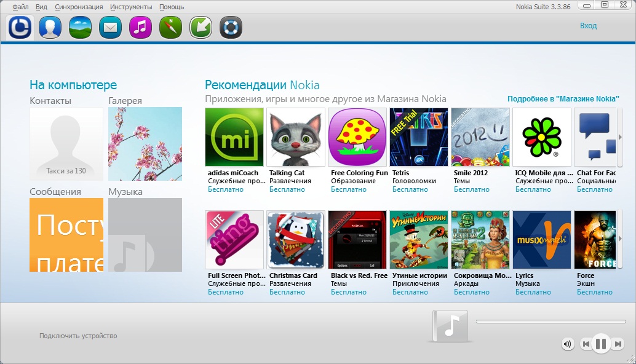
Task: Open Christmas Card penguin icon
Action: [296, 240]
